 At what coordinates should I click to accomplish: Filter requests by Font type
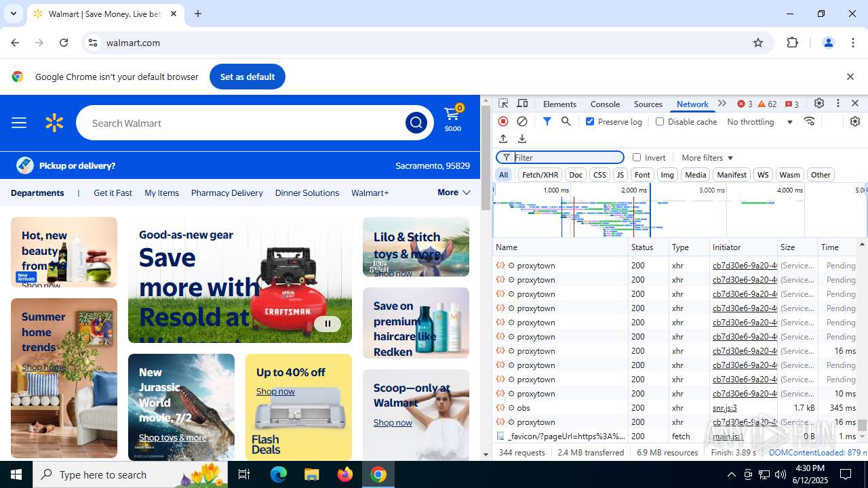click(x=642, y=175)
